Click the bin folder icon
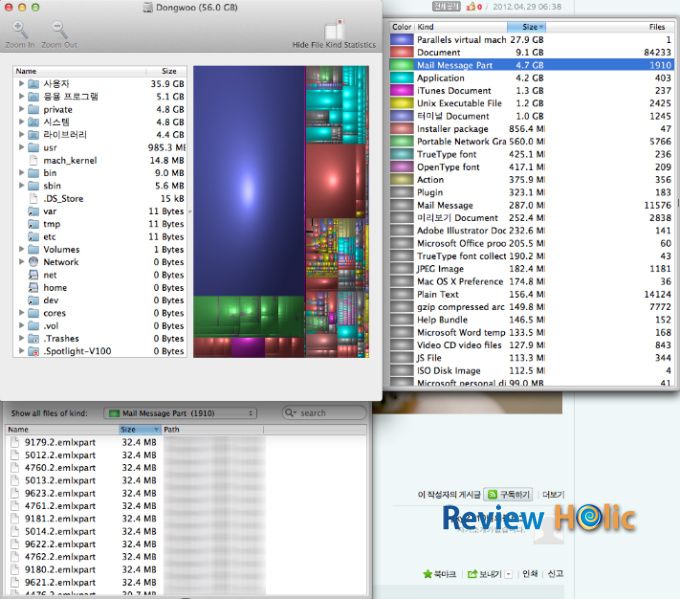Image resolution: width=680 pixels, height=599 pixels. click(x=33, y=173)
